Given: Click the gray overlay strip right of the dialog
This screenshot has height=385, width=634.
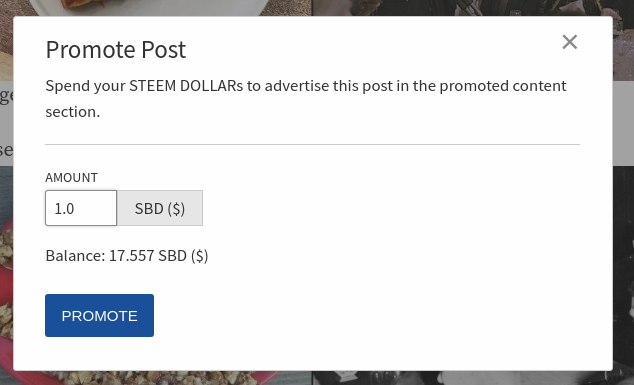Looking at the screenshot, I should (x=623, y=123).
